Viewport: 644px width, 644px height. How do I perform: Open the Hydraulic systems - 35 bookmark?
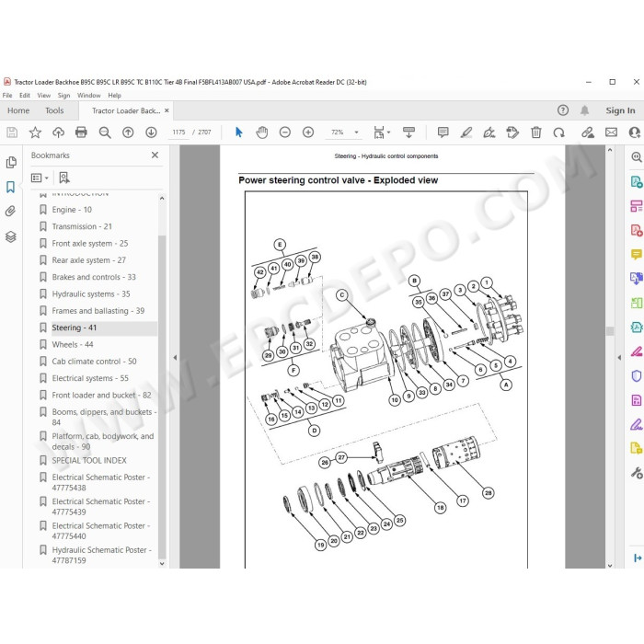tap(91, 293)
